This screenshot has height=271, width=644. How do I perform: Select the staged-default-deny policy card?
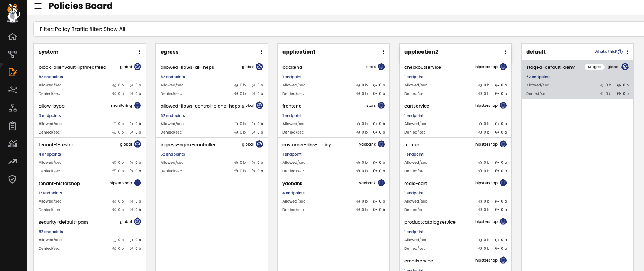pos(577,80)
